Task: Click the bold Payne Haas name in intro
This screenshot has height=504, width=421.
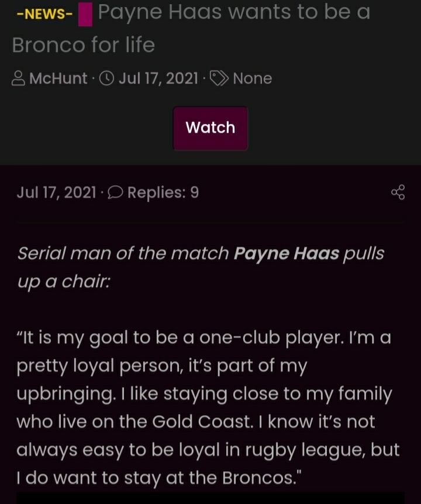Action: click(286, 253)
